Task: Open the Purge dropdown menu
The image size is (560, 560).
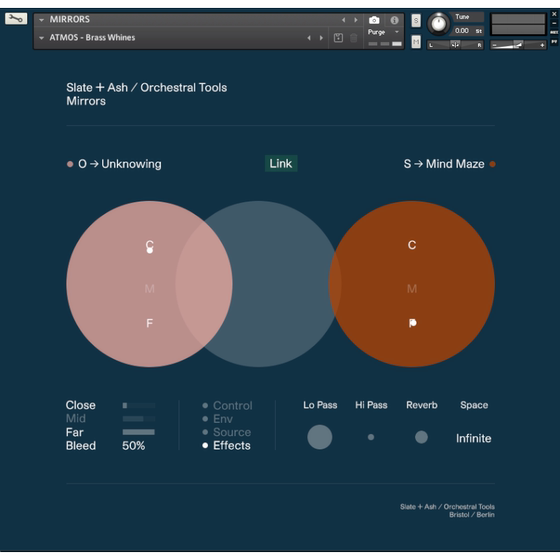Action: pos(383,32)
